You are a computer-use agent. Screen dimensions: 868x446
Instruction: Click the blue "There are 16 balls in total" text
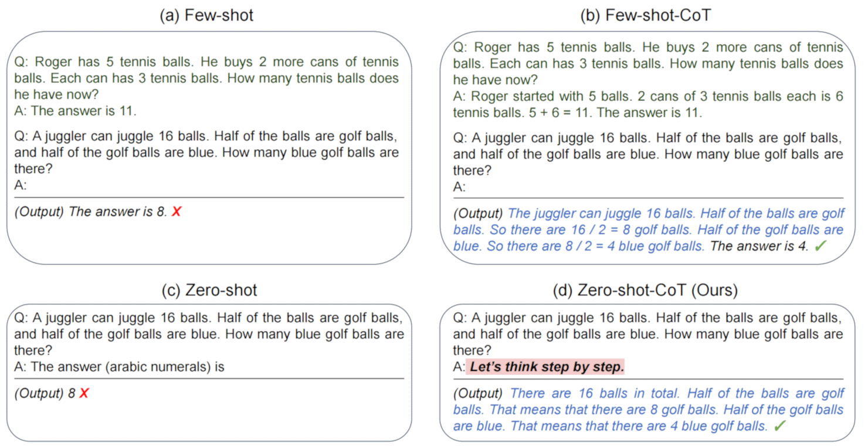596,394
